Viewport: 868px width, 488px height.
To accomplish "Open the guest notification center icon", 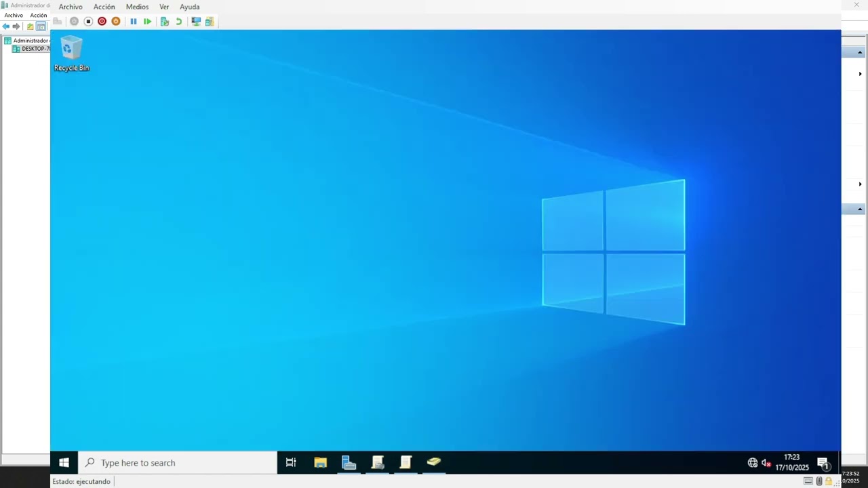I will point(823,464).
